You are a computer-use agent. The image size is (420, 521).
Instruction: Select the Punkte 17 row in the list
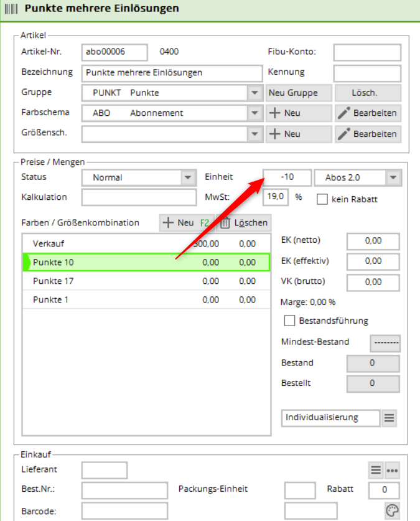[146, 281]
